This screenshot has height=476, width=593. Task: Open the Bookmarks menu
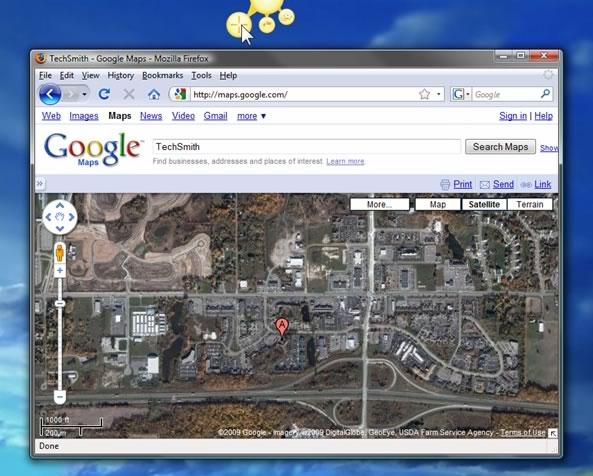[162, 76]
